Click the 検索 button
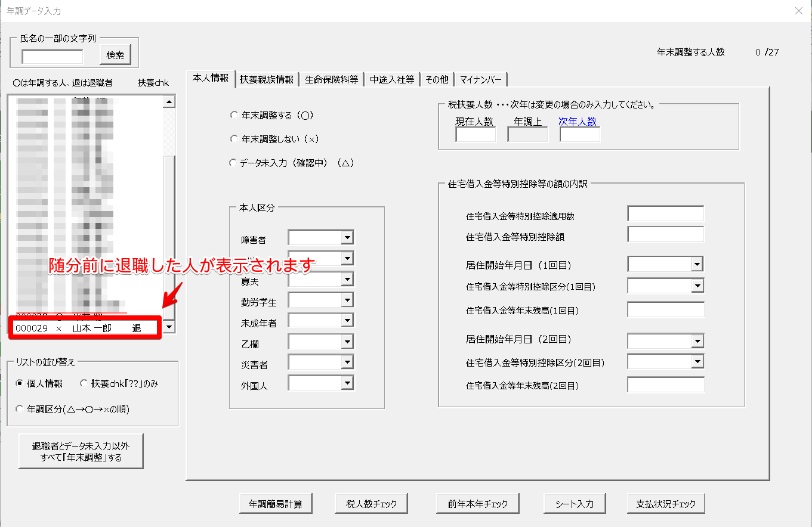Screen dimensions: 812x527 [x=115, y=55]
